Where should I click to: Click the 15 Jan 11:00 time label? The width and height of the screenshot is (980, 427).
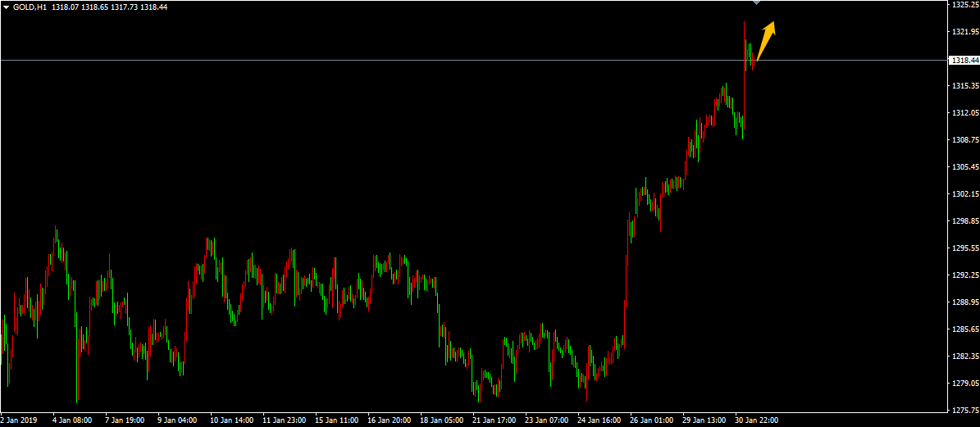pyautogui.click(x=338, y=420)
